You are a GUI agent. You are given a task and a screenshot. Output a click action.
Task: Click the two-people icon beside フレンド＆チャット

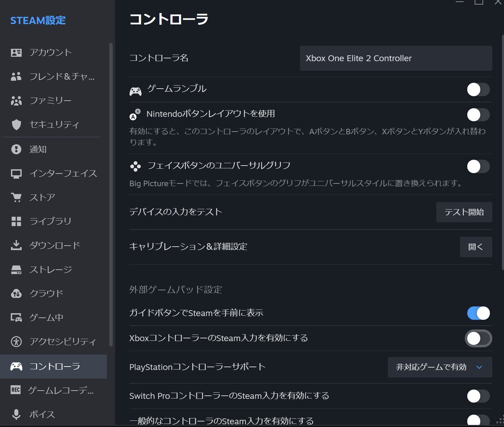[16, 76]
